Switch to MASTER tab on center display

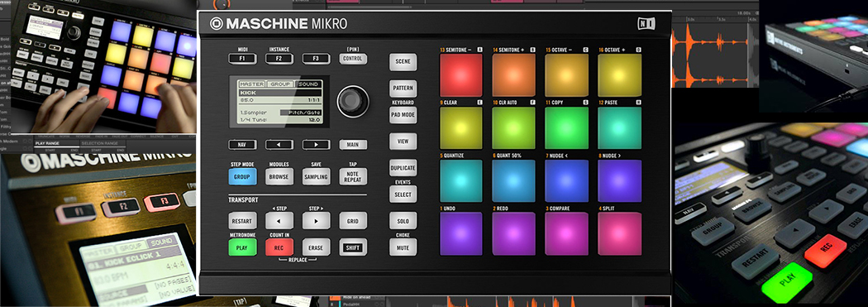[252, 84]
